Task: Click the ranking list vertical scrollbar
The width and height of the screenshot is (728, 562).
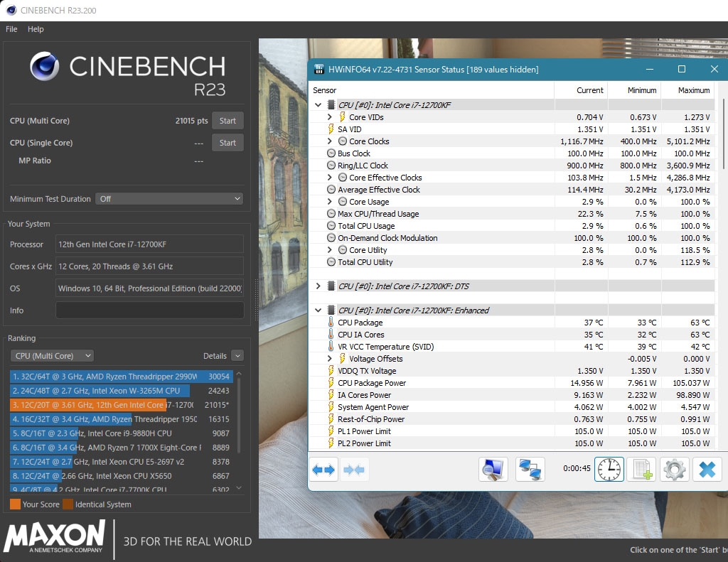Action: point(239,416)
